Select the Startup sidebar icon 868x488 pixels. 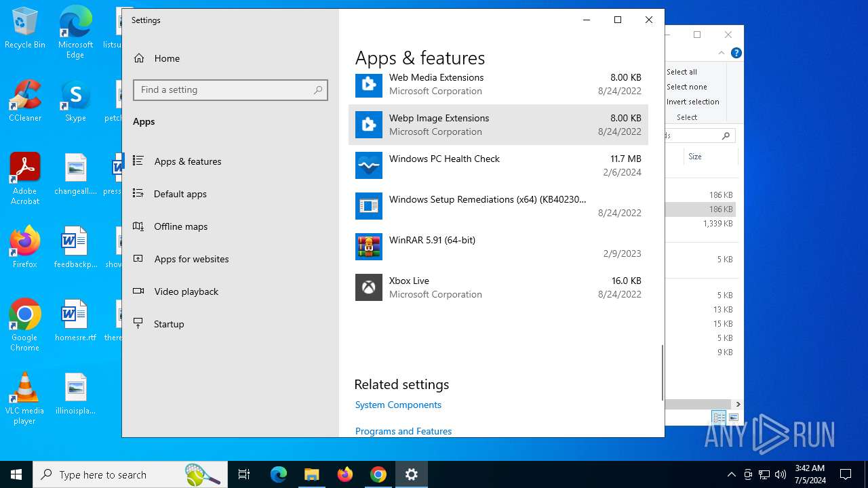[x=138, y=323]
